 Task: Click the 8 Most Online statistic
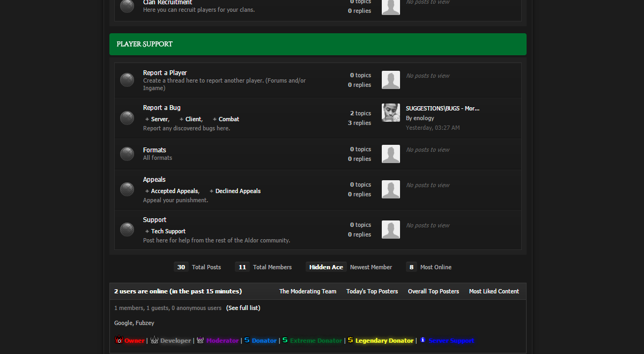[x=428, y=267]
